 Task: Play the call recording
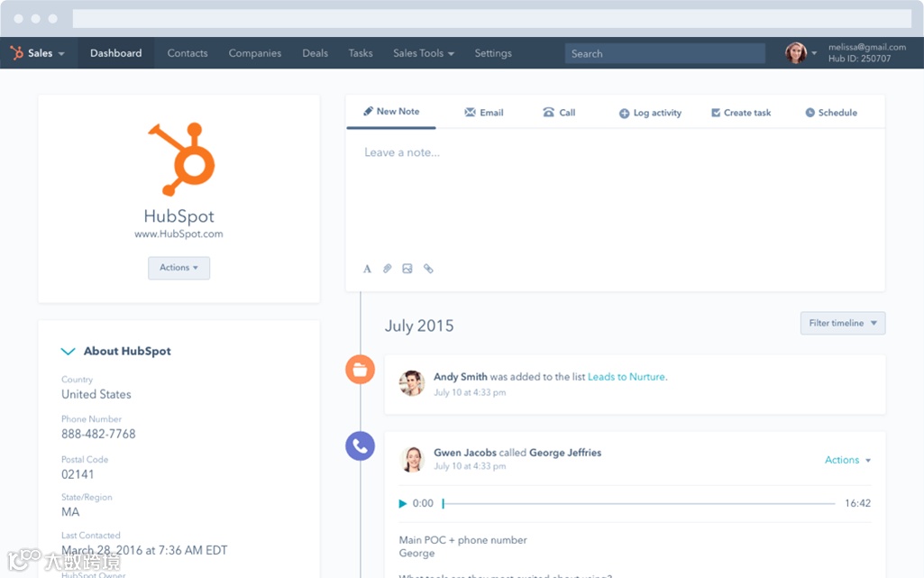(402, 503)
